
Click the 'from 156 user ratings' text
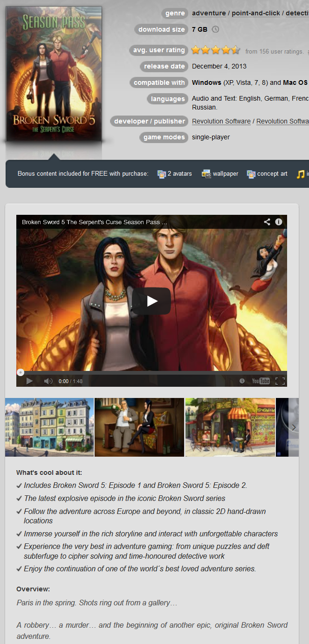point(274,52)
